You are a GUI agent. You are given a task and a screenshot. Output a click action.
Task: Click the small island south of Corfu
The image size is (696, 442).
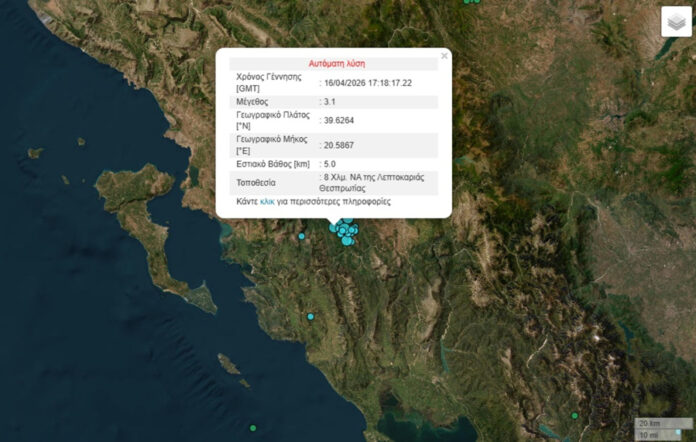[x=229, y=362]
